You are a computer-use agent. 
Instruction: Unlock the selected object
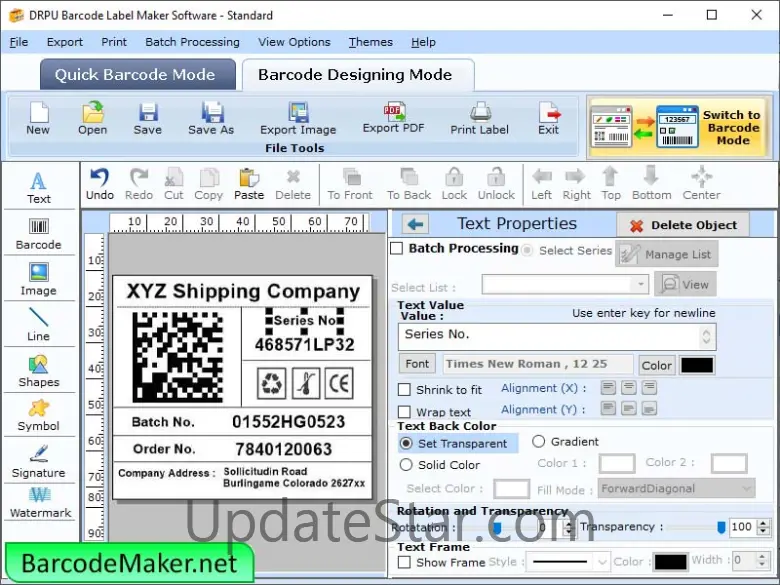click(496, 184)
